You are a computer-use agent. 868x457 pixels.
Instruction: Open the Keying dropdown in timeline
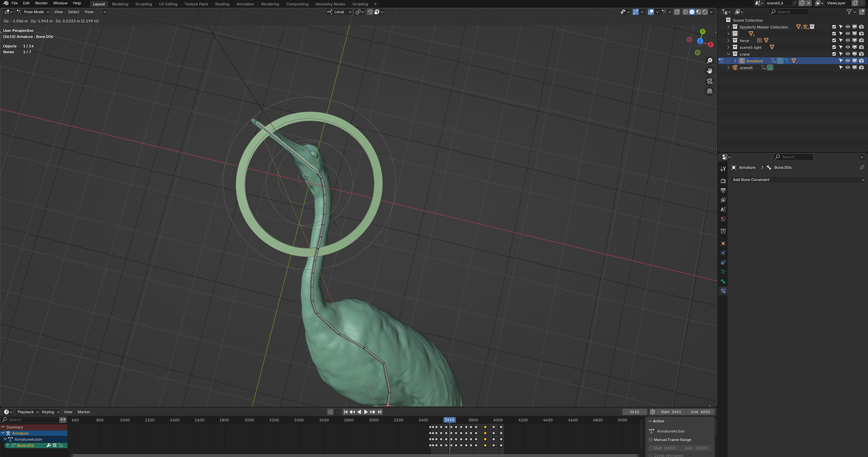(50, 412)
